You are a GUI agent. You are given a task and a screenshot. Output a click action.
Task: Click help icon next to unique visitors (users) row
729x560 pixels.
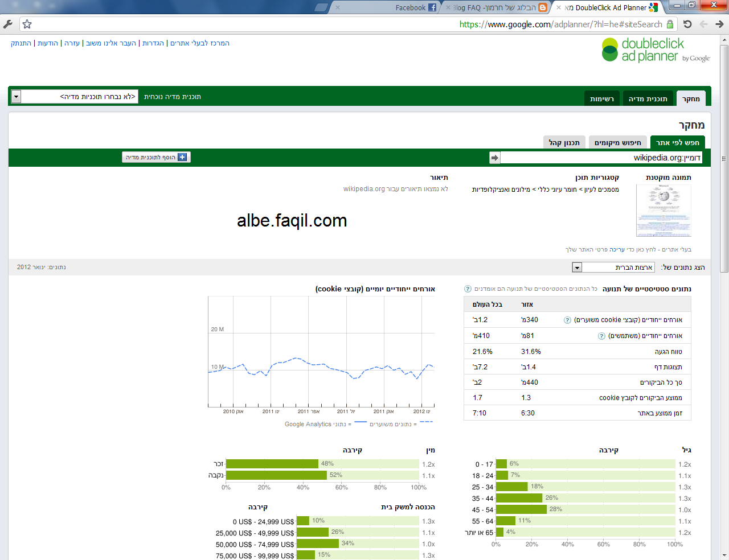point(601,336)
